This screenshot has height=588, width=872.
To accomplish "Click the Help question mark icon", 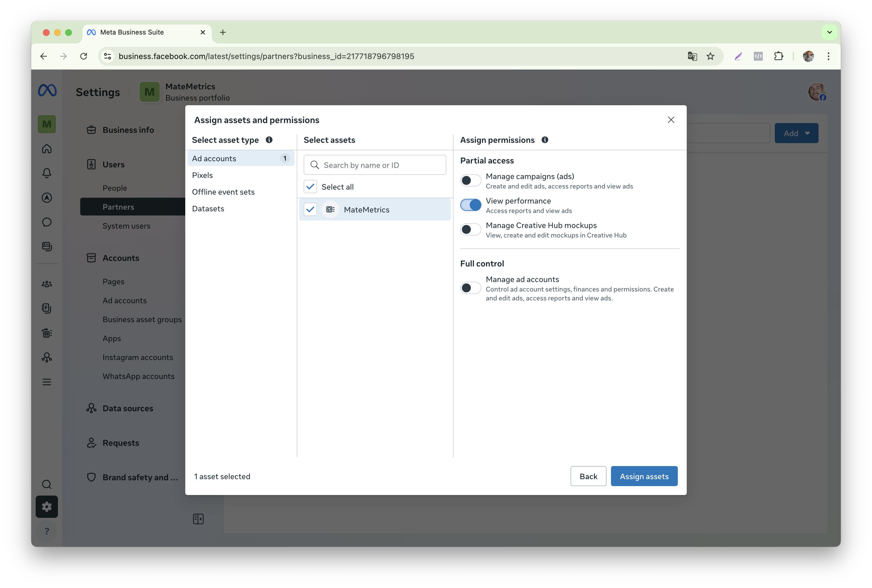I will click(47, 531).
